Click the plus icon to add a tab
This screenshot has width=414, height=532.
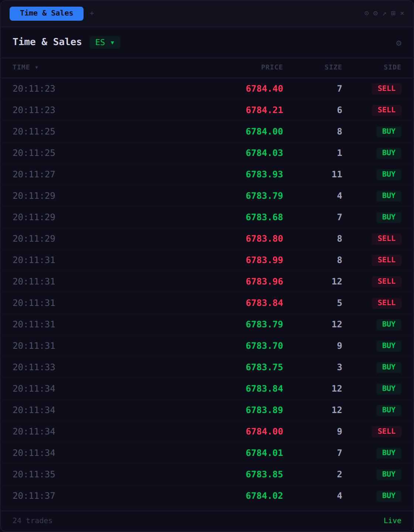(92, 13)
